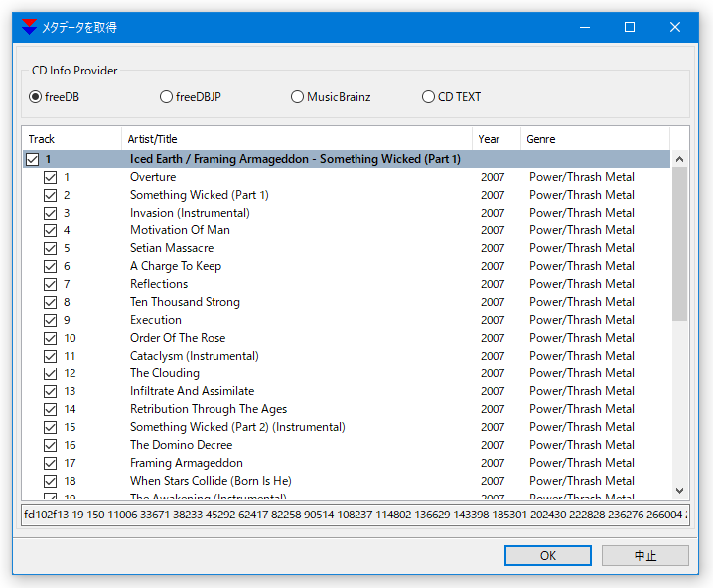
Task: Toggle checkbox for Cataclysm (Instrumental)
Action: (x=50, y=356)
